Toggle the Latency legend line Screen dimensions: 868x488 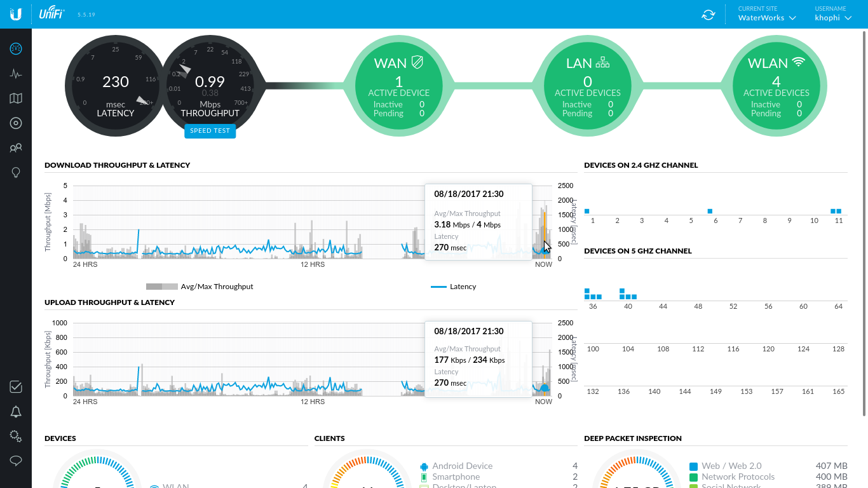pos(454,287)
